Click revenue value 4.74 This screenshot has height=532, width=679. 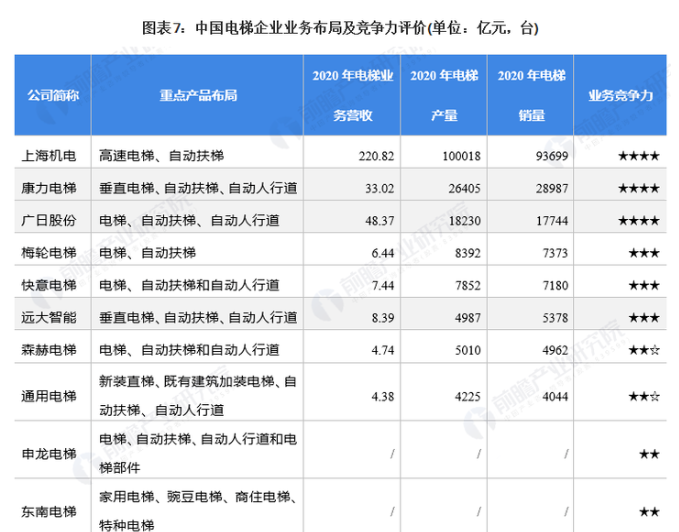(383, 350)
